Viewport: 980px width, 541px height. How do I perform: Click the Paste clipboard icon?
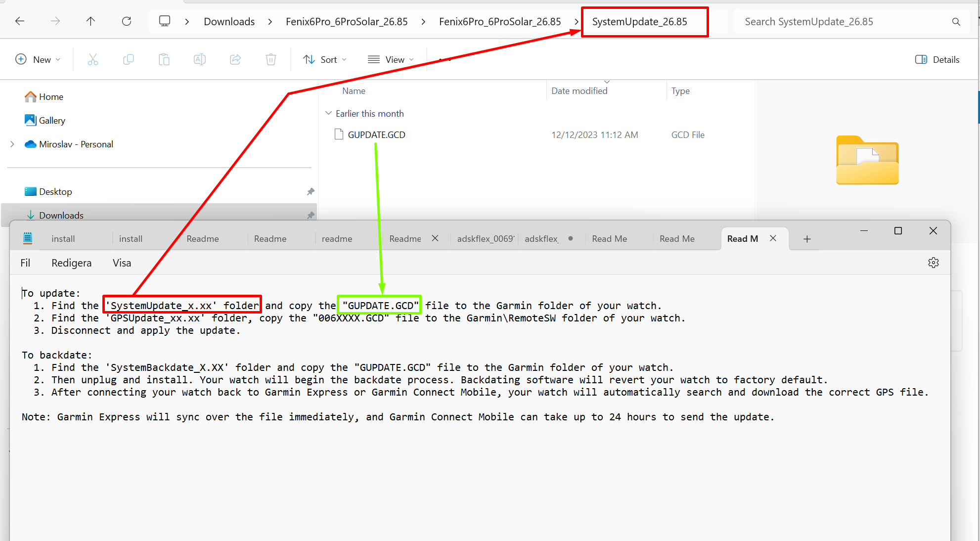(x=164, y=59)
